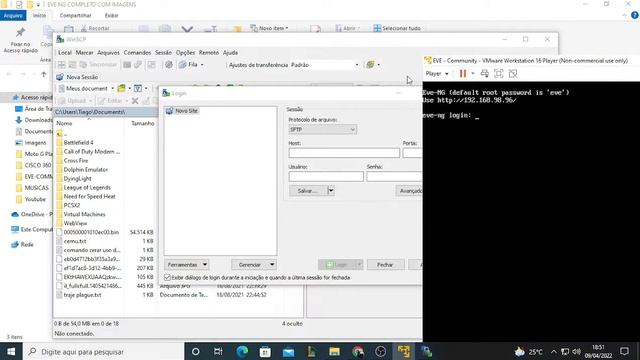The width and height of the screenshot is (640, 360).
Task: Click the local panel filter icon
Action: [138, 88]
